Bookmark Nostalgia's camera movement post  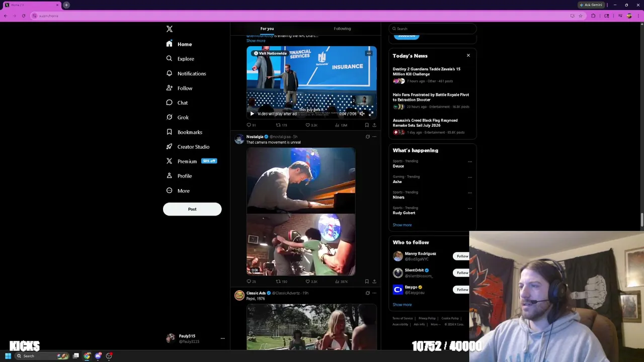point(367,282)
